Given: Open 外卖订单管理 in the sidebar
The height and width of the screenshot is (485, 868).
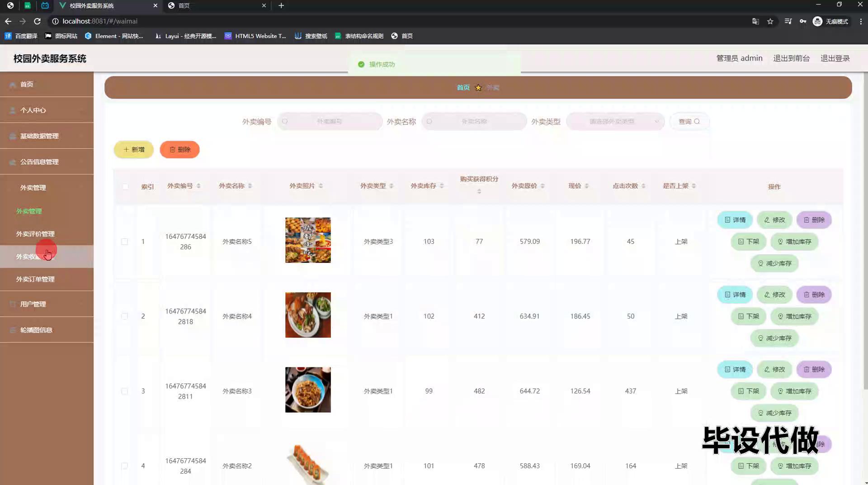Looking at the screenshot, I should [35, 279].
